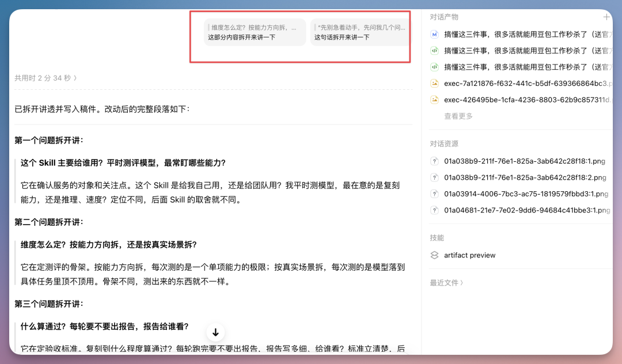Click the bold quote 维度怎么定？按能力方向拆，还是按真实场景拆？
This screenshot has width=622, height=364.
coord(109,245)
